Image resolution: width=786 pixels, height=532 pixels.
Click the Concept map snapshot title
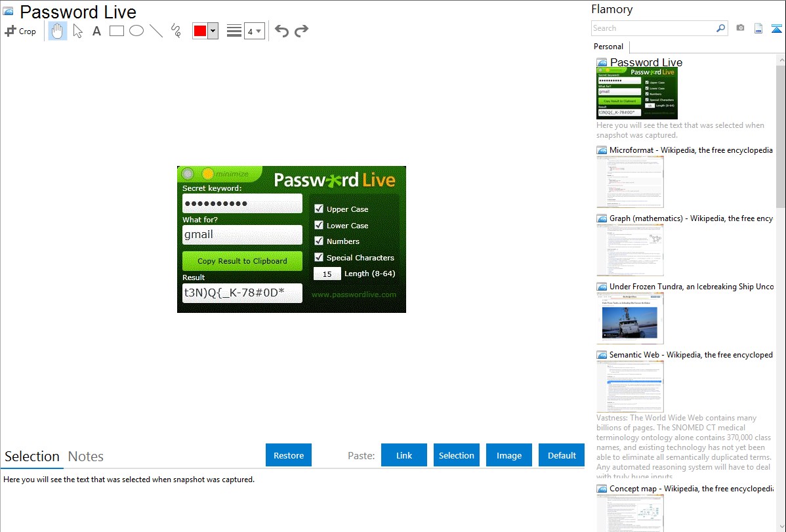[692, 488]
